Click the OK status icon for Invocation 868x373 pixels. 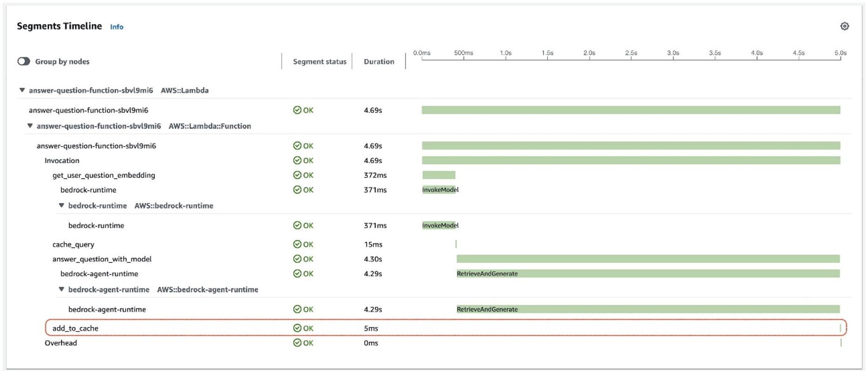[297, 160]
